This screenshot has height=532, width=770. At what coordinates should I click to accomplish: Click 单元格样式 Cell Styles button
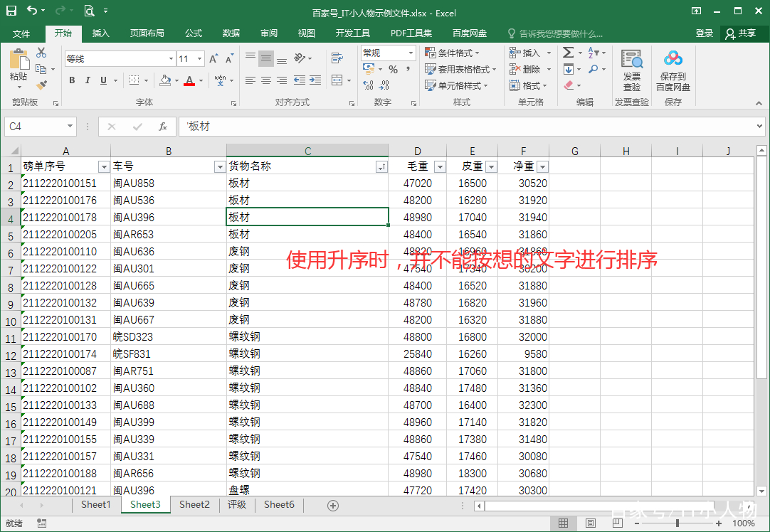click(457, 85)
